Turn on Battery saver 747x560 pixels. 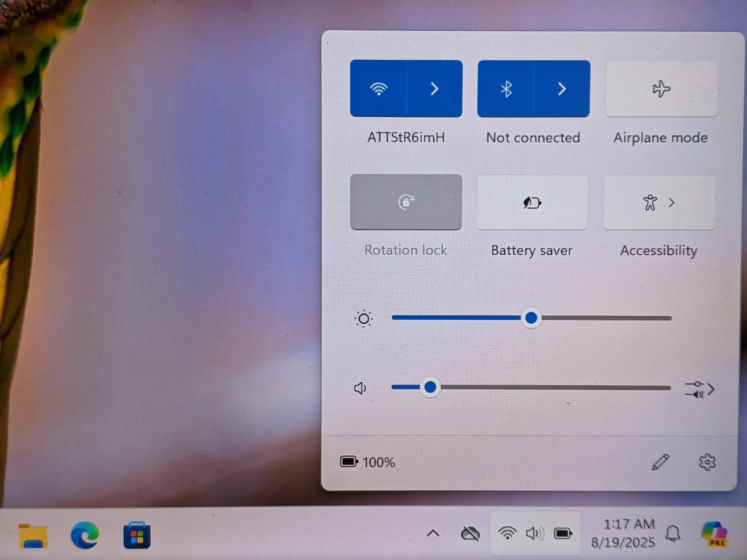click(532, 203)
